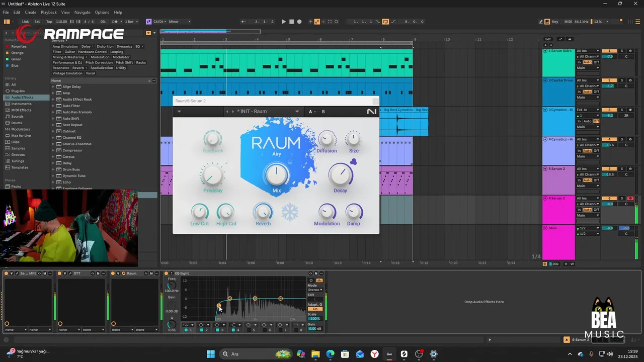The image size is (644, 362).
Task: Switch to the B slot in Raum
Action: point(323,112)
